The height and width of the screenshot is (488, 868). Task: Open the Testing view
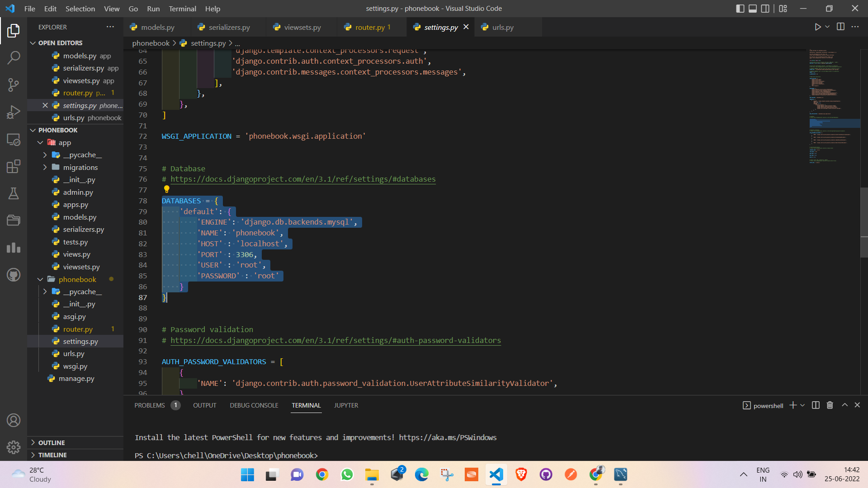(14, 193)
